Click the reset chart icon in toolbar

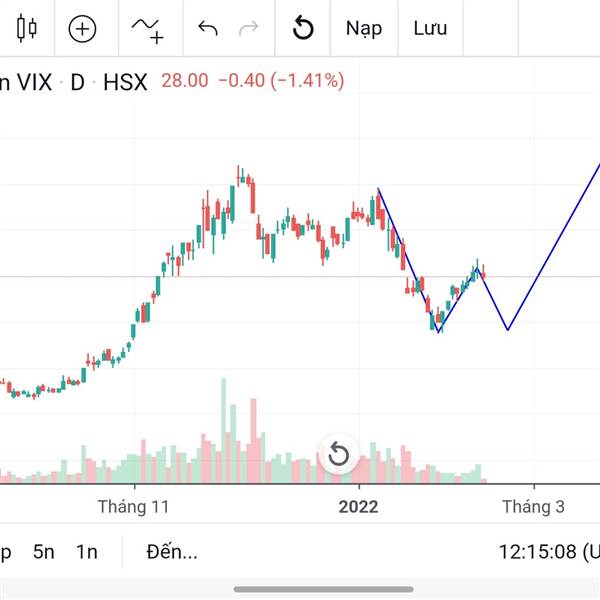point(303,28)
